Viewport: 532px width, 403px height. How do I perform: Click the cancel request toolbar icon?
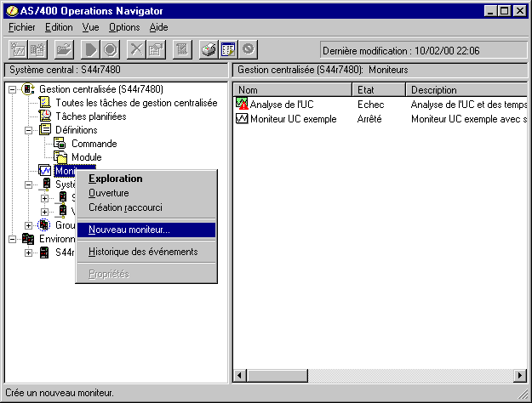point(248,50)
